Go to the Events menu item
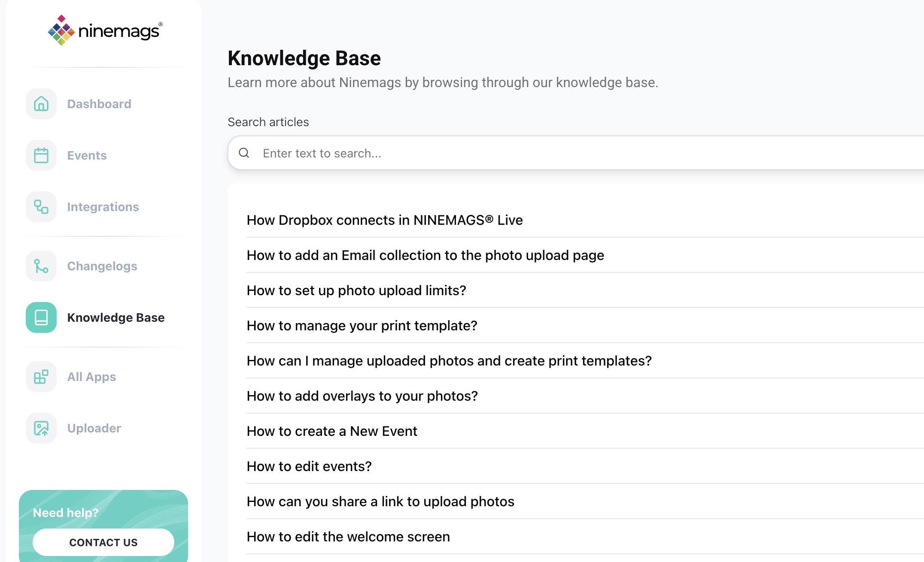The height and width of the screenshot is (562, 924). 87,155
